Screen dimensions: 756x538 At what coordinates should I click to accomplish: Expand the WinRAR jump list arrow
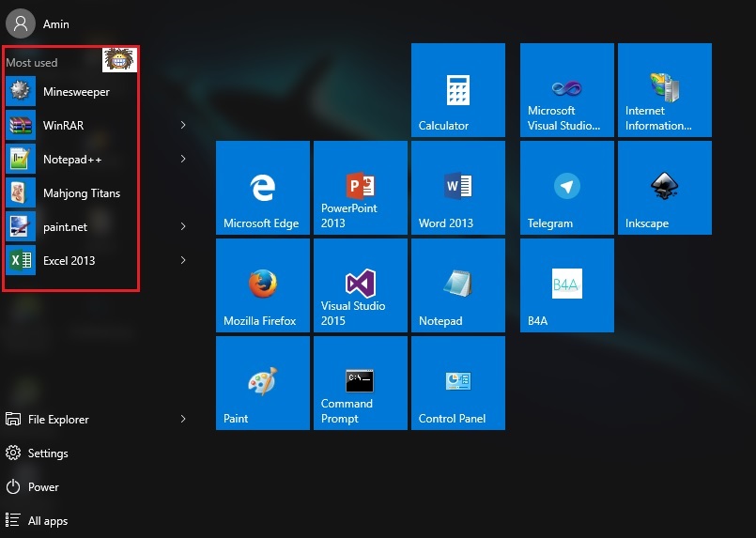tap(183, 125)
